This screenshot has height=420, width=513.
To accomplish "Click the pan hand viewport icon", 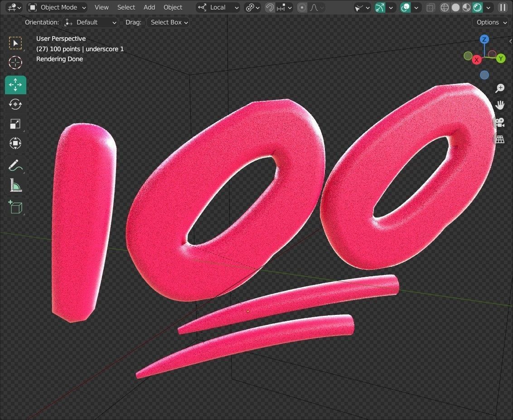I will pos(500,105).
